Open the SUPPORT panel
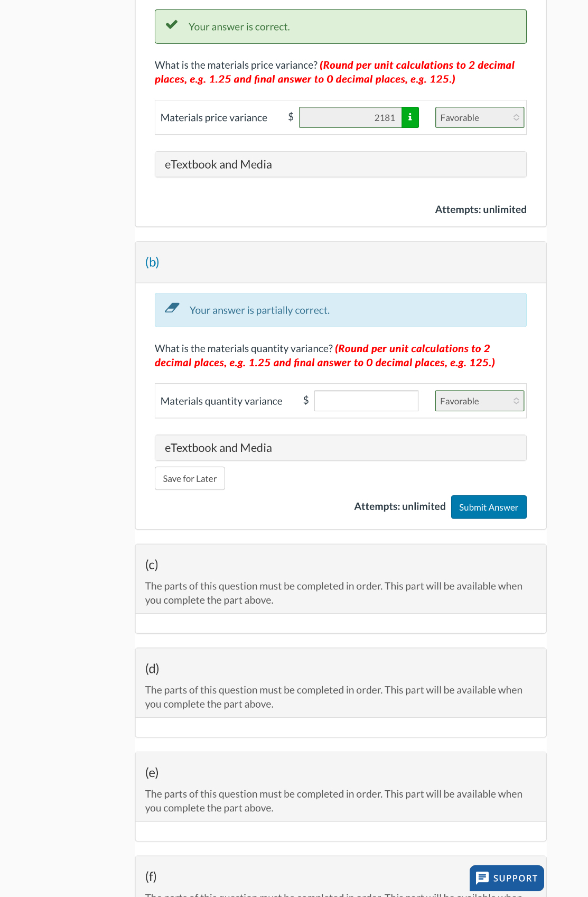 coord(506,878)
